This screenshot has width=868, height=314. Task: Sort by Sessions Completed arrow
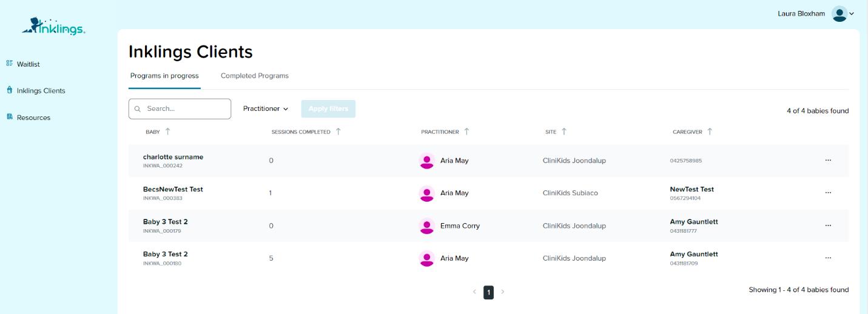point(338,132)
